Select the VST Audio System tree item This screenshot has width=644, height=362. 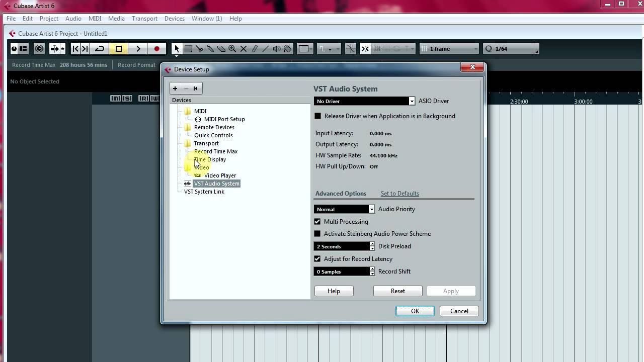coord(216,184)
